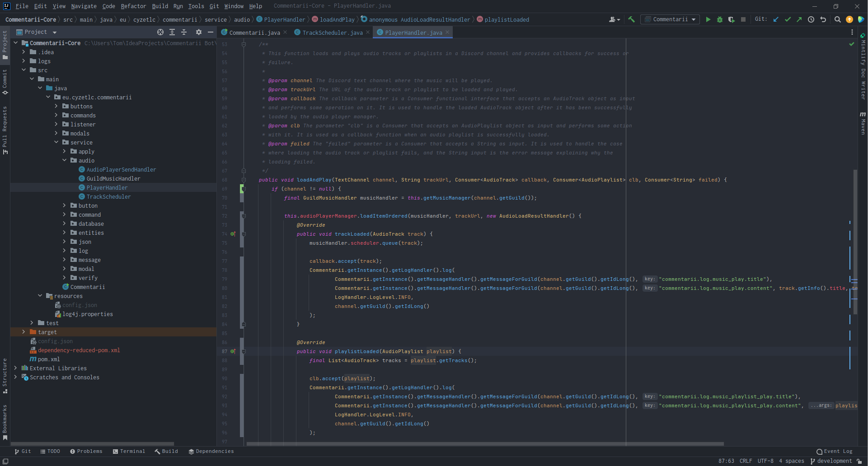Click the Build Project hammer icon
Image resolution: width=868 pixels, height=466 pixels.
point(631,19)
